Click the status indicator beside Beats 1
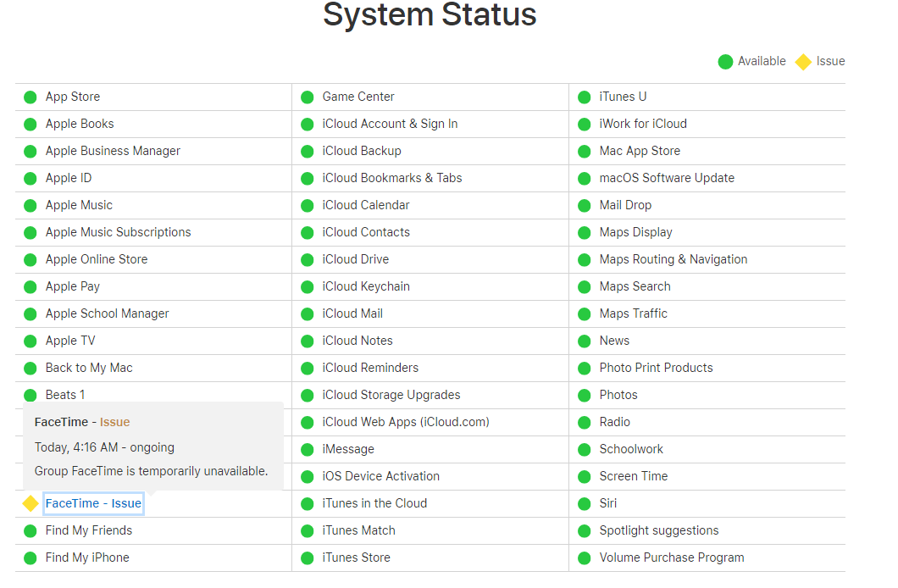This screenshot has width=898, height=588. (x=30, y=396)
